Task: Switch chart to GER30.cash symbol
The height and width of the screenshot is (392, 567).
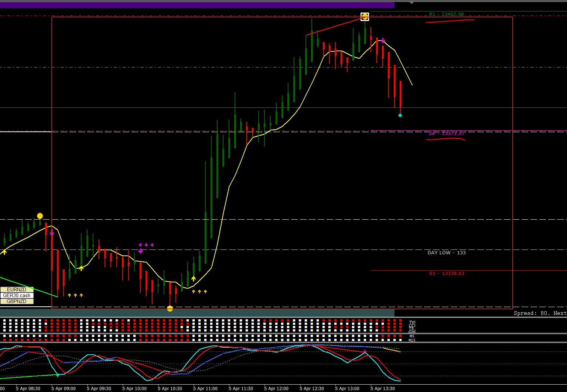Action: [x=17, y=296]
